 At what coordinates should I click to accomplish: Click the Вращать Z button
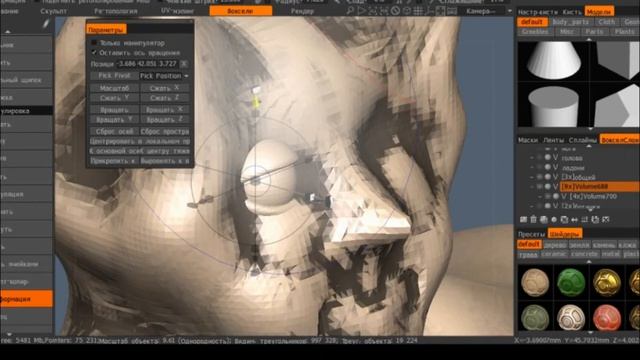coord(164,120)
